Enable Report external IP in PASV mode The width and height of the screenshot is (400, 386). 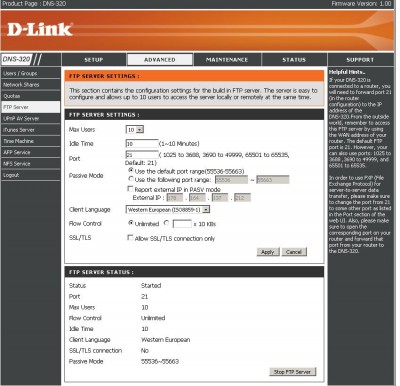(130, 189)
